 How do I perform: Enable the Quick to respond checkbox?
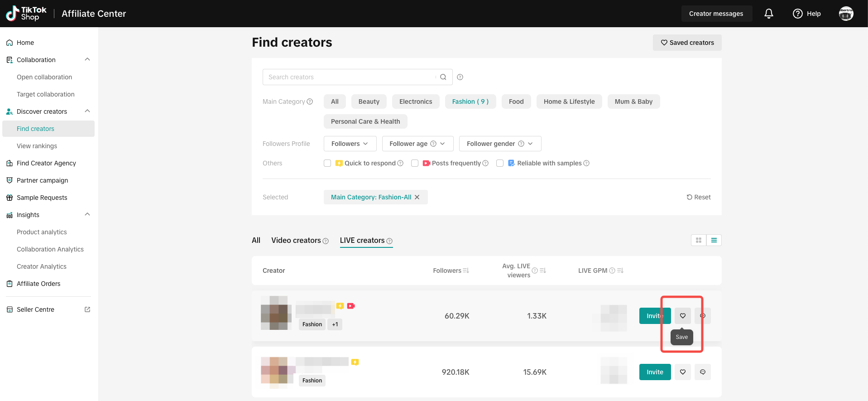[x=327, y=163]
